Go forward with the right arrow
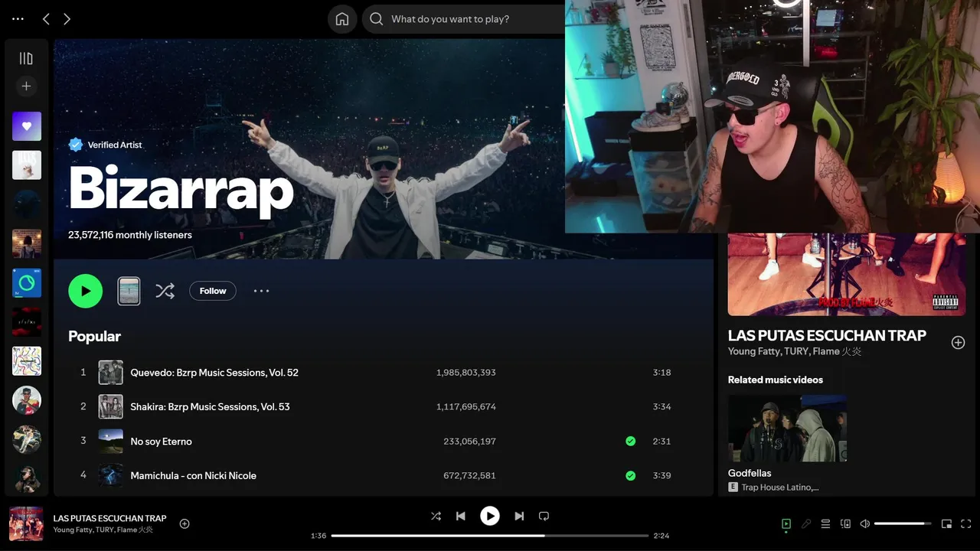The image size is (980, 551). coord(67,19)
